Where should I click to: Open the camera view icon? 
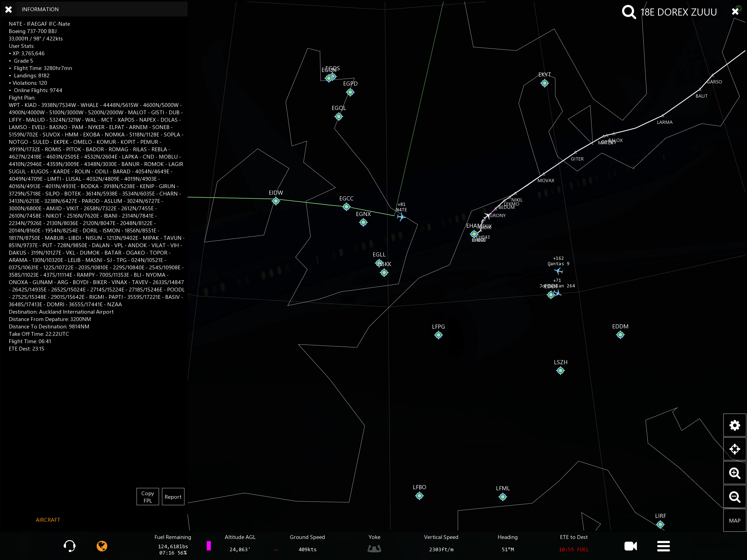[x=630, y=546]
